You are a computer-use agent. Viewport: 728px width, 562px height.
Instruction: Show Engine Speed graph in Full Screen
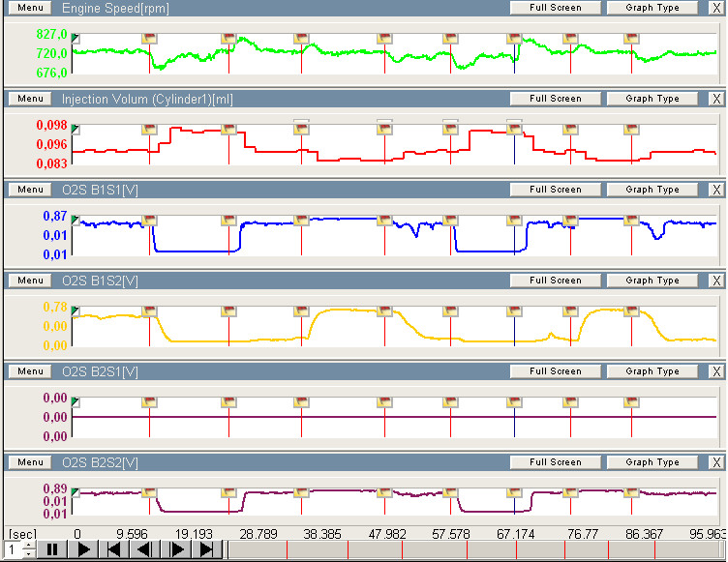click(x=556, y=8)
